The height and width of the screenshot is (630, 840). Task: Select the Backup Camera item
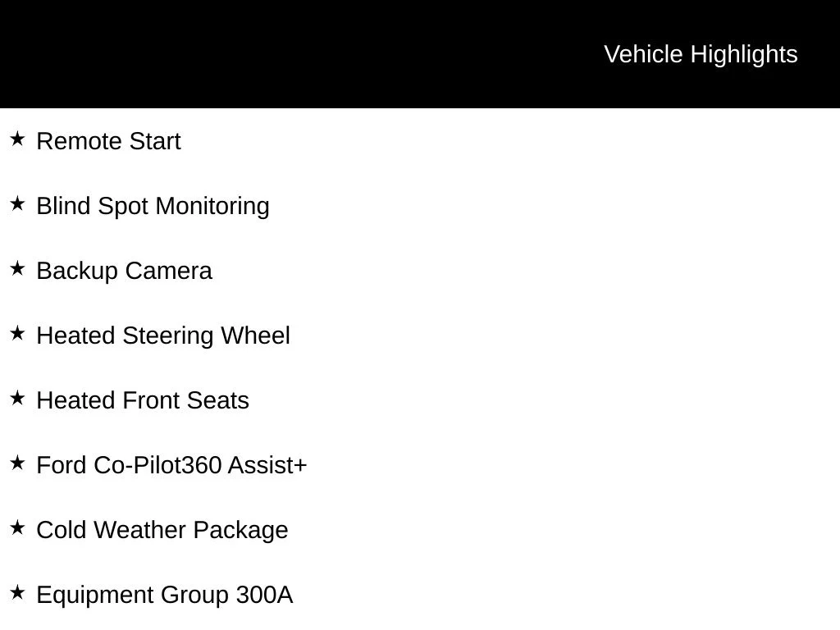click(x=125, y=272)
